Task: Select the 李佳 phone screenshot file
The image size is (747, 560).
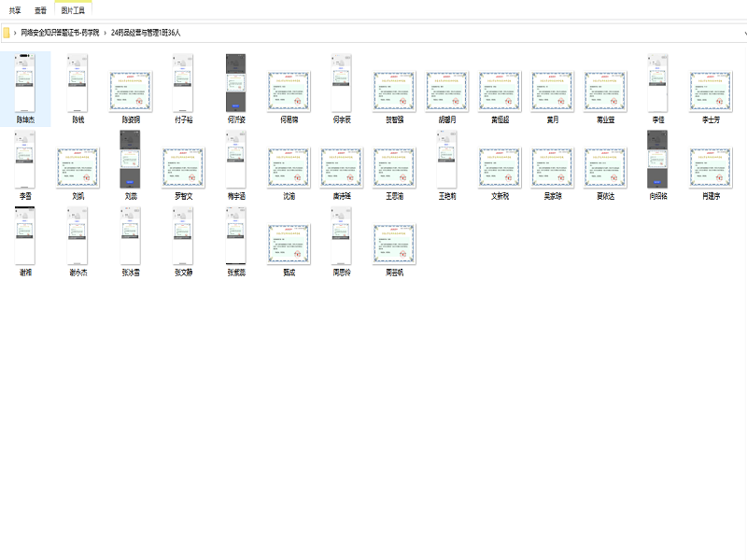Action: [x=659, y=85]
